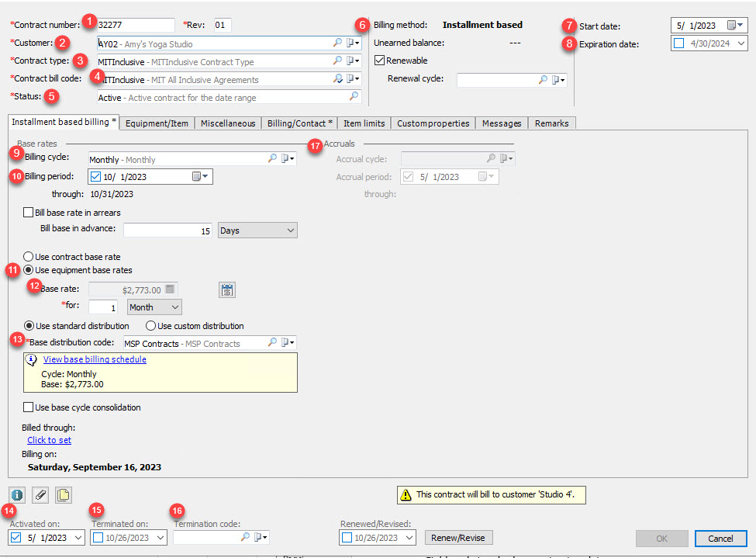The image size is (756, 558).
Task: Select the Use contract base rate option
Action: click(x=29, y=256)
